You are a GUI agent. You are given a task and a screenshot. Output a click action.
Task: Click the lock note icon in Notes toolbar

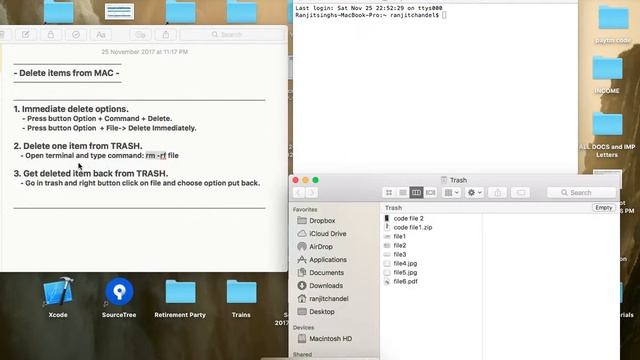coord(51,35)
